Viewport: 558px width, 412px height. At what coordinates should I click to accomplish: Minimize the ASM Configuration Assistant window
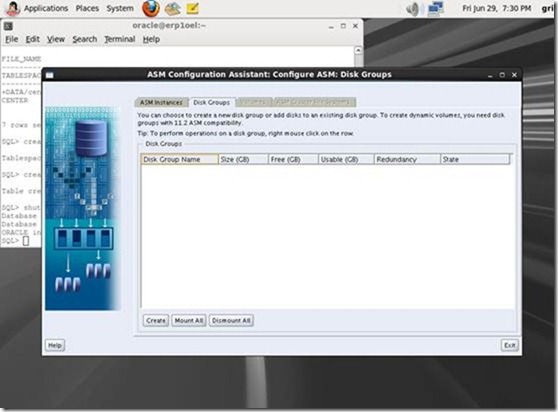[490, 75]
